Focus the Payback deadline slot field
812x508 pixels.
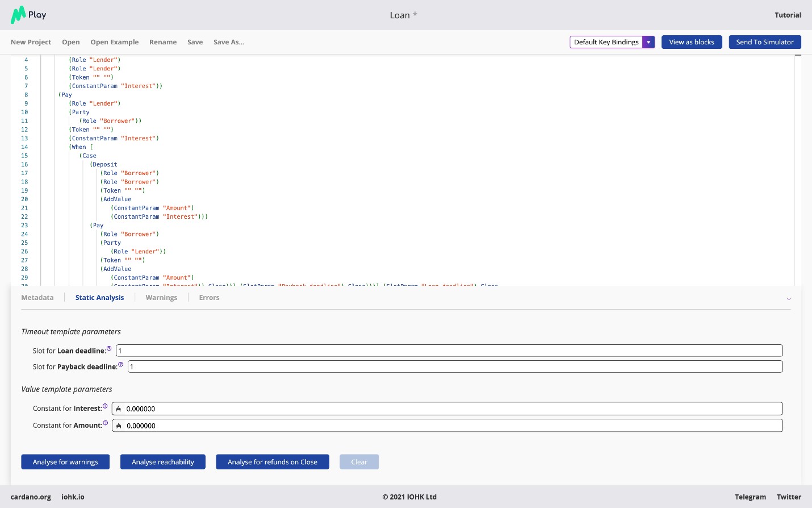(x=455, y=367)
